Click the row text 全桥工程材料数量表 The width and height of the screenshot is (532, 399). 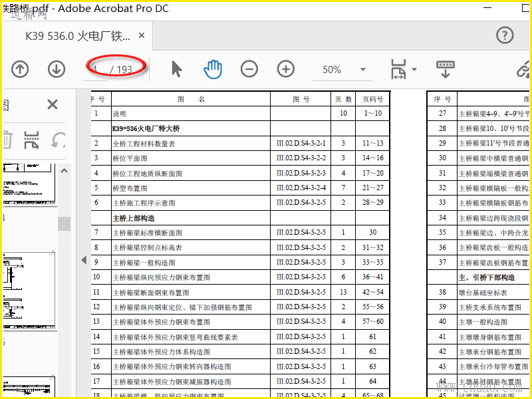(x=144, y=144)
